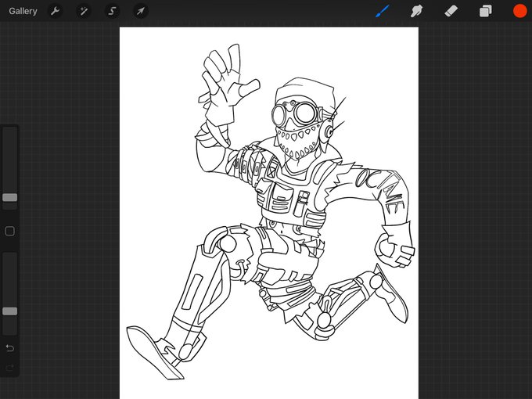The height and width of the screenshot is (399, 532).
Task: Open the Layers panel
Action: [x=486, y=11]
